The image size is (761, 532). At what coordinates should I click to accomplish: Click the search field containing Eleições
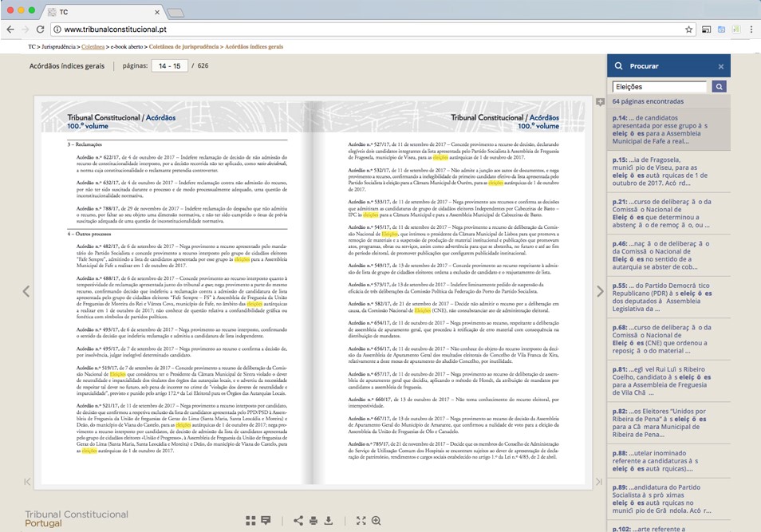coord(659,87)
